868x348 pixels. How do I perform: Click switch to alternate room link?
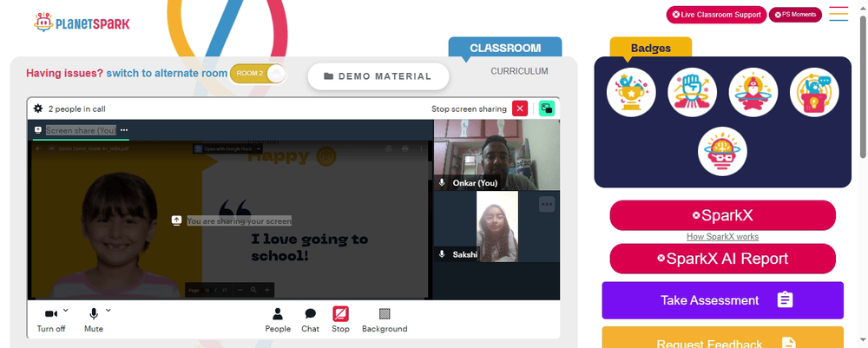point(167,73)
